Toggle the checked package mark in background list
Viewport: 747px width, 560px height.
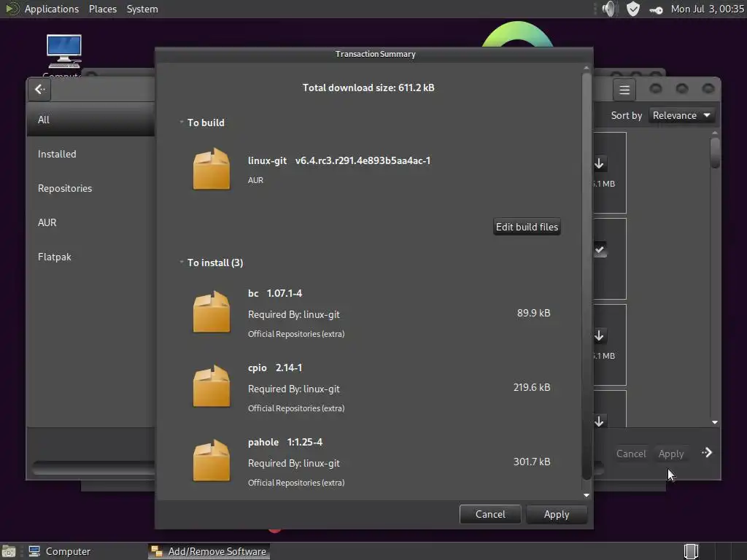(x=600, y=249)
